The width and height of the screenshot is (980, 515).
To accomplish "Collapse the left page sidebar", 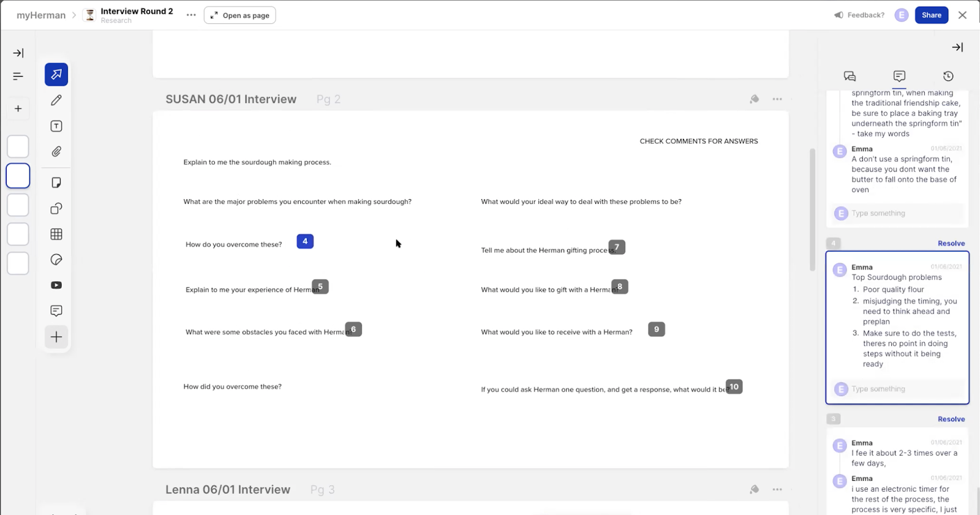I will click(18, 53).
